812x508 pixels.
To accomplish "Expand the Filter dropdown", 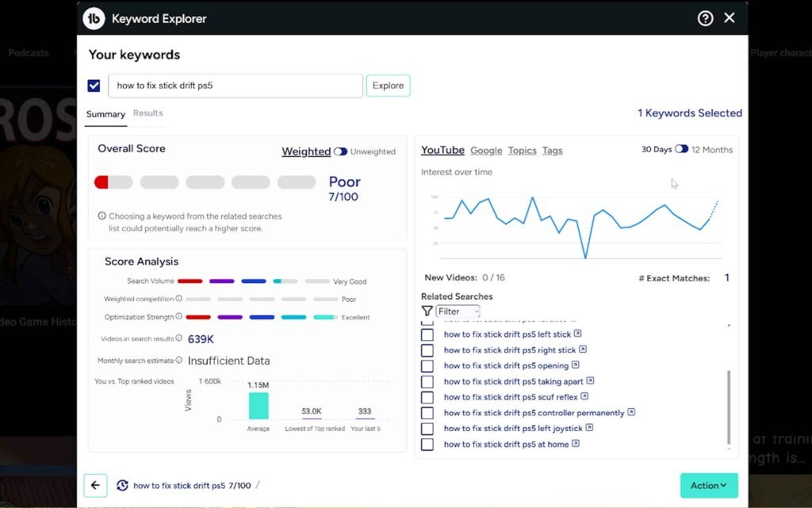I will pyautogui.click(x=458, y=311).
